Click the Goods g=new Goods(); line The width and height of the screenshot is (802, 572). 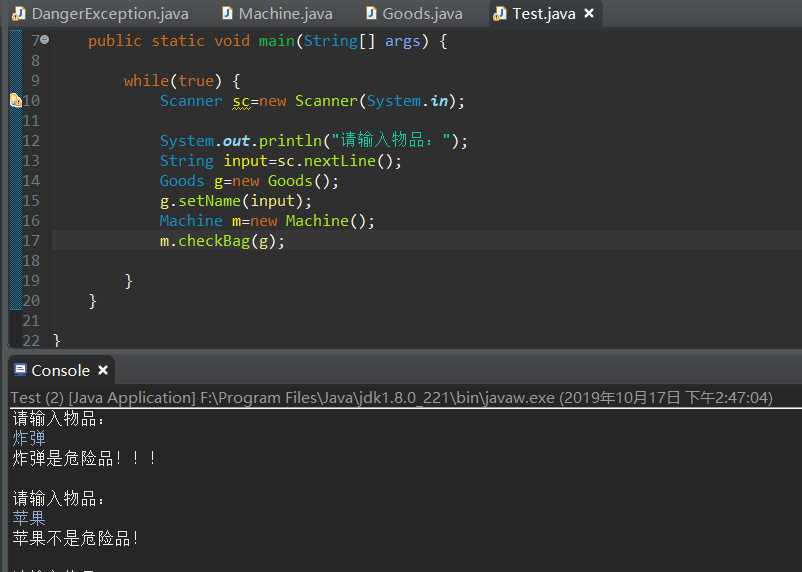[249, 181]
